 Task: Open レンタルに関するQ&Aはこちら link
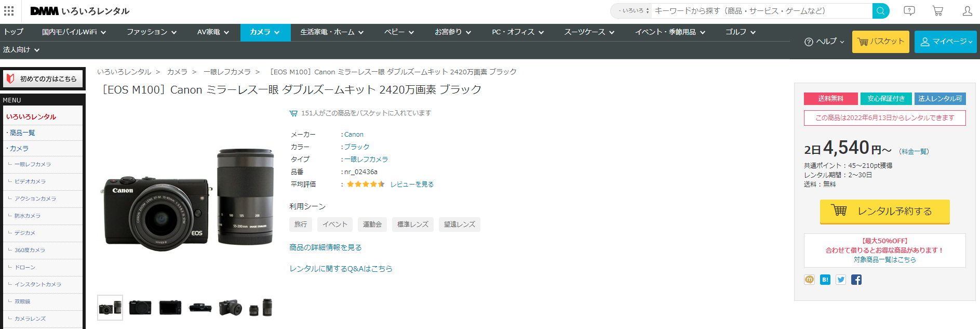tap(341, 269)
